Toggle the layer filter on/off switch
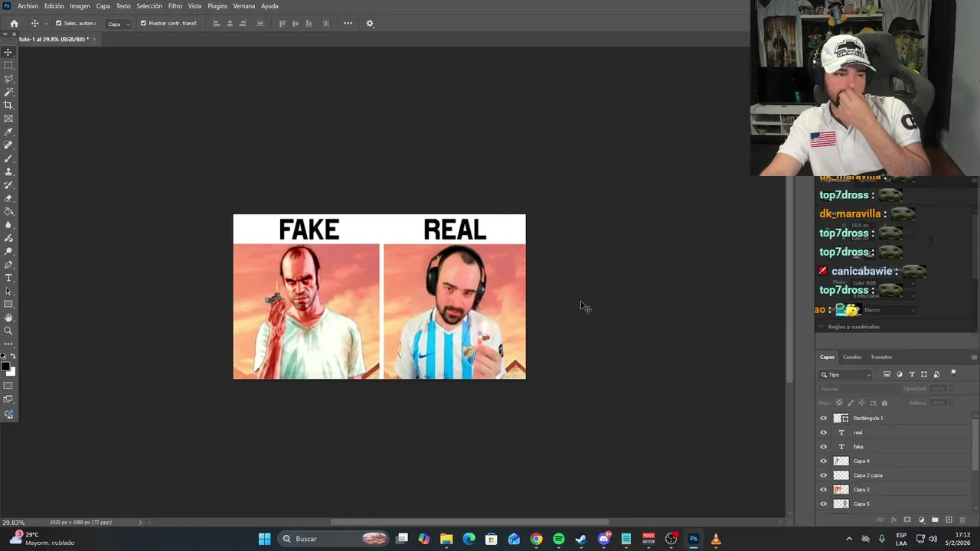980x551 pixels. point(953,373)
